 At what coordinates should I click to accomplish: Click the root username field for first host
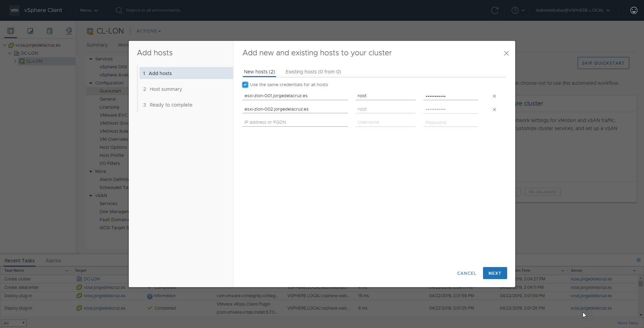pos(386,96)
